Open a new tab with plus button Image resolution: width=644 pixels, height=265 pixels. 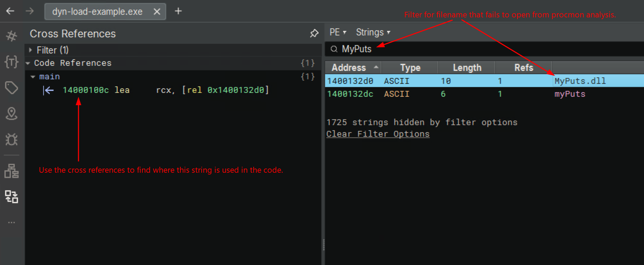(178, 11)
